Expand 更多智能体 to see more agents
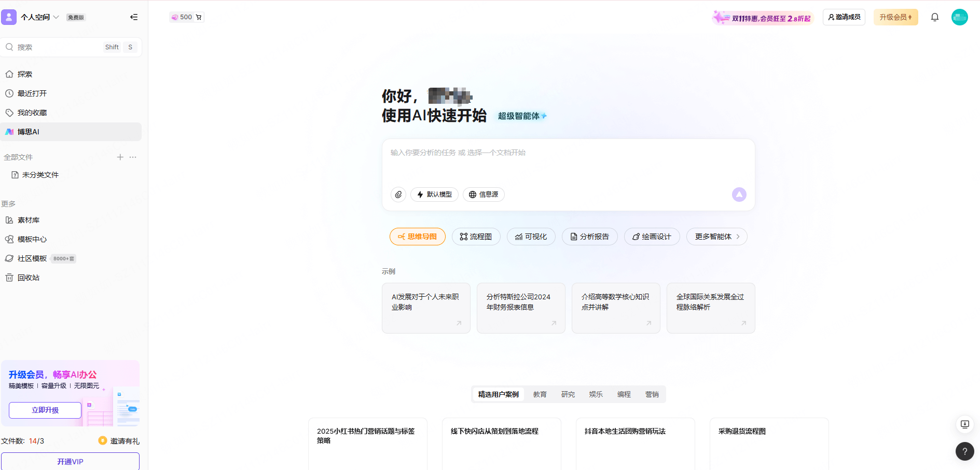This screenshot has width=980, height=470. click(x=716, y=236)
